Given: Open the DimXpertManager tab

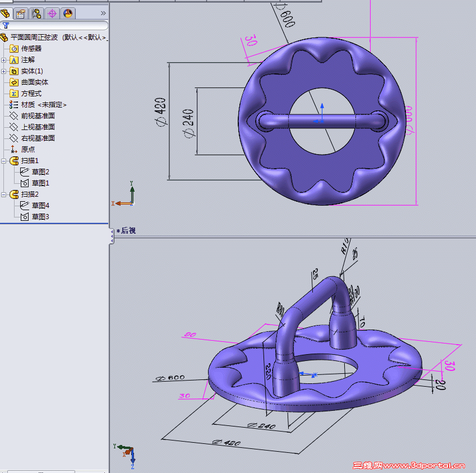Looking at the screenshot, I should pyautogui.click(x=52, y=13).
